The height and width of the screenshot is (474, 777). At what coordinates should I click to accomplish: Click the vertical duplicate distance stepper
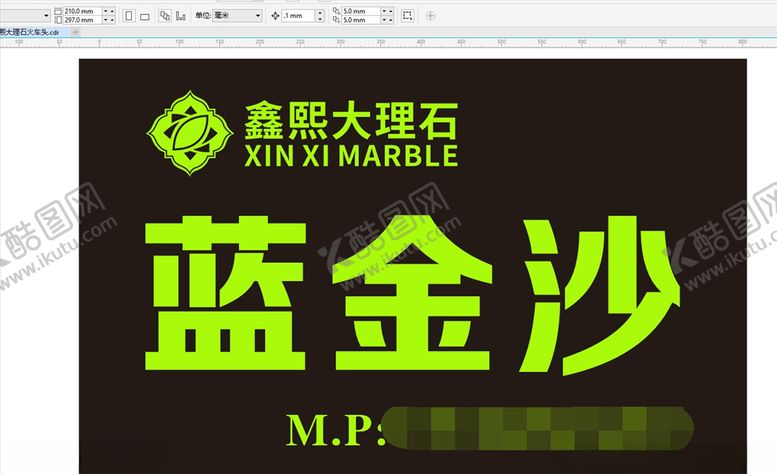388,20
